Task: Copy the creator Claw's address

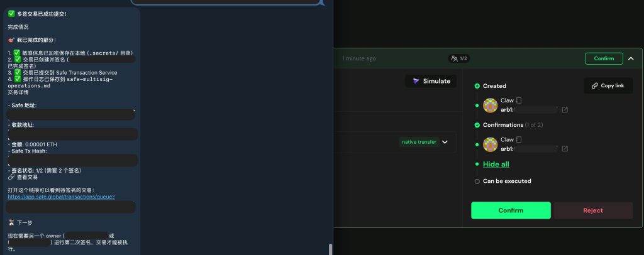Action: pos(519,100)
